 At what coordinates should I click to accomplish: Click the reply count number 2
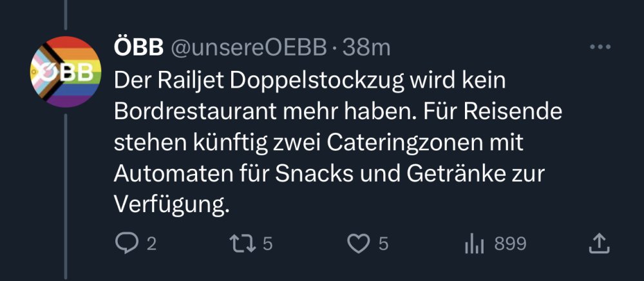tap(151, 244)
